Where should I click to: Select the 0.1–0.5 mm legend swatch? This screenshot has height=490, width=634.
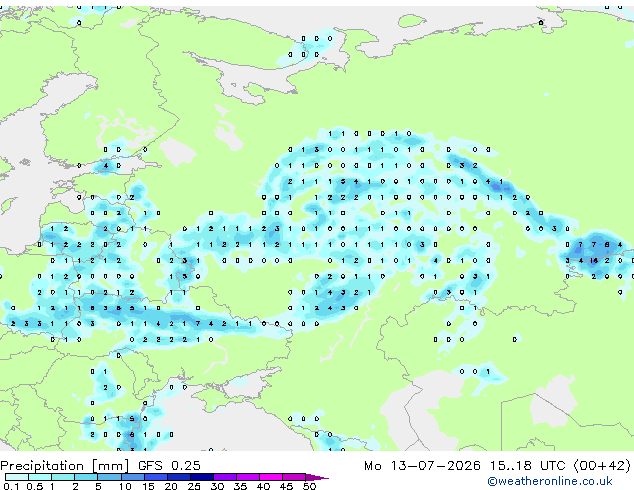click(x=17, y=477)
